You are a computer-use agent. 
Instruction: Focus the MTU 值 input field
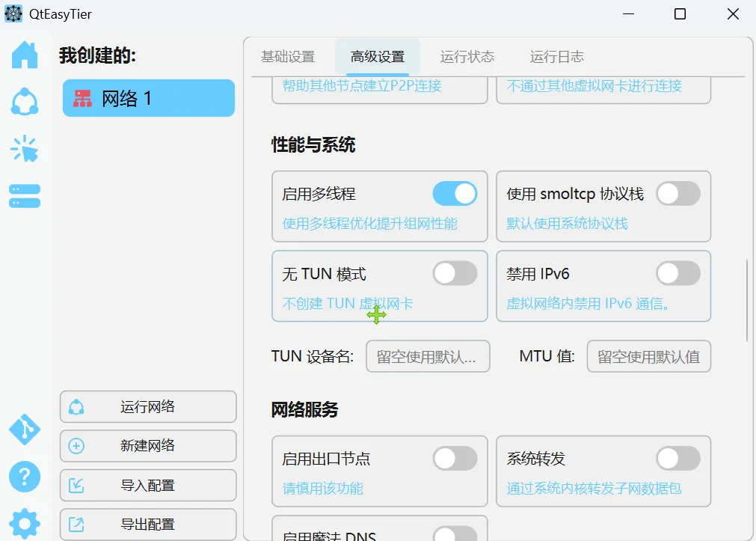click(648, 357)
